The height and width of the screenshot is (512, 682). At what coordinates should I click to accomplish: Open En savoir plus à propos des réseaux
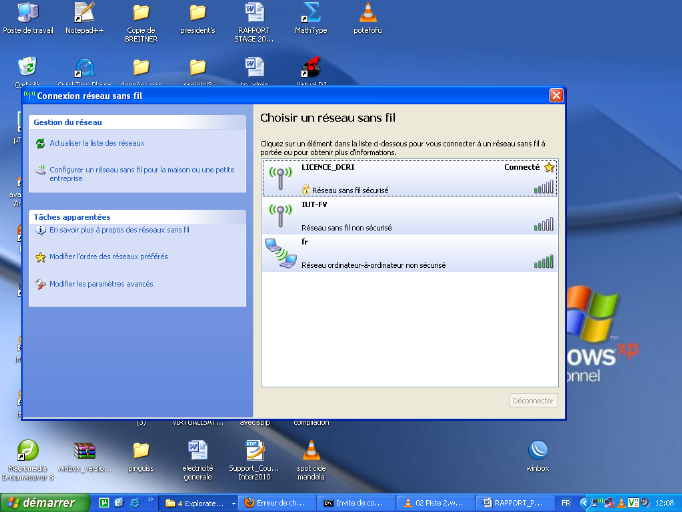pos(119,230)
